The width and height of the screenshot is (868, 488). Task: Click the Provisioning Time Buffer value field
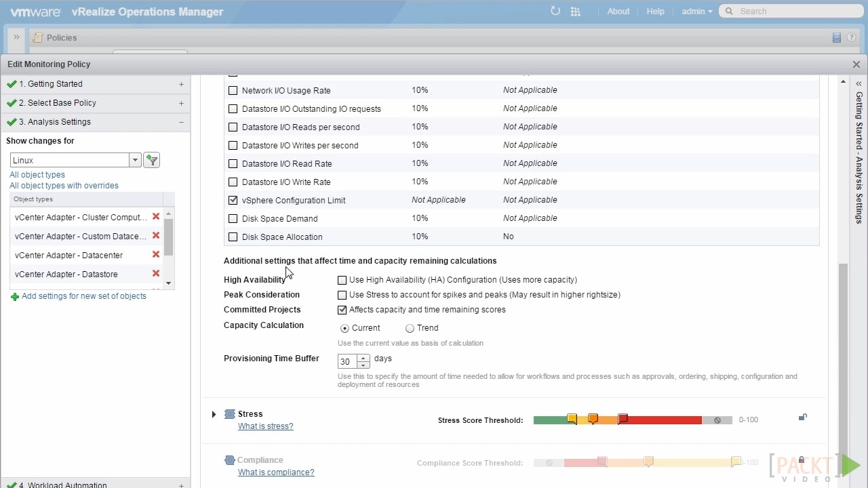tap(348, 362)
